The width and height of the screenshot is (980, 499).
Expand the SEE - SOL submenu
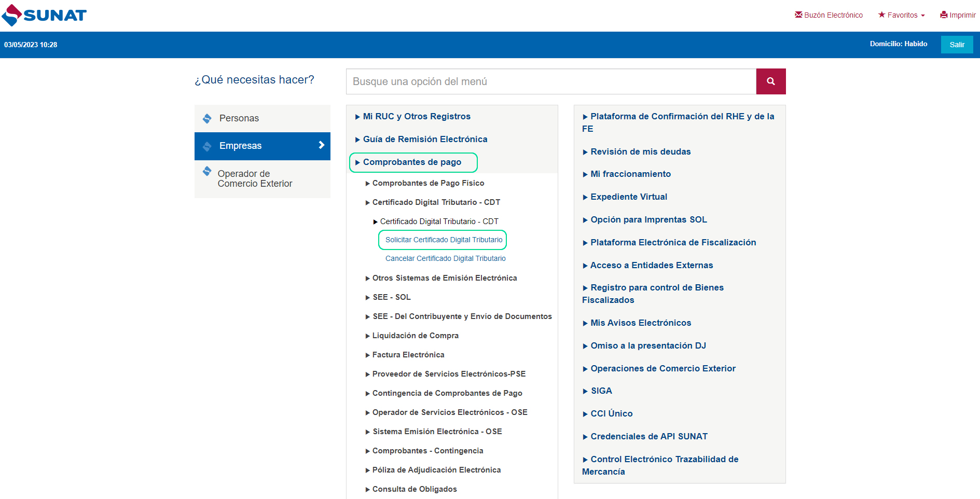391,297
